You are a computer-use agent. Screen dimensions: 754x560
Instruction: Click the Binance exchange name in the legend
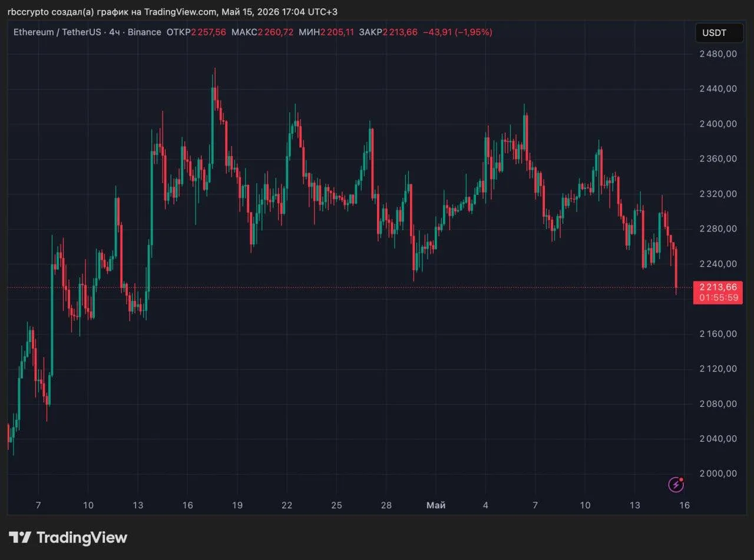(143, 32)
